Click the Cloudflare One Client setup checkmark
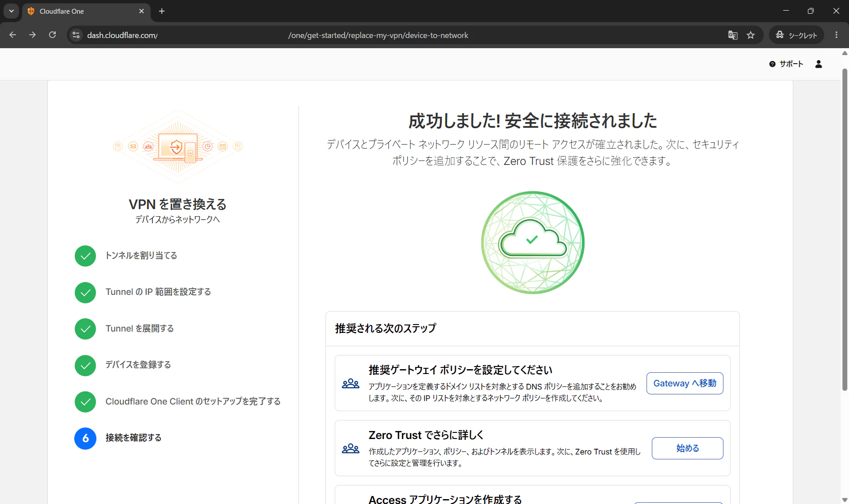The image size is (849, 504). [85, 402]
